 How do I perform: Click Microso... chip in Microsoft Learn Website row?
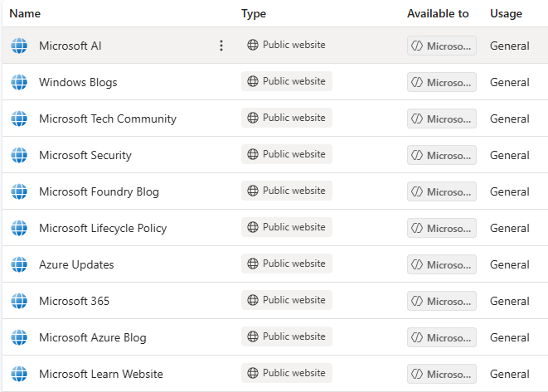pyautogui.click(x=442, y=374)
